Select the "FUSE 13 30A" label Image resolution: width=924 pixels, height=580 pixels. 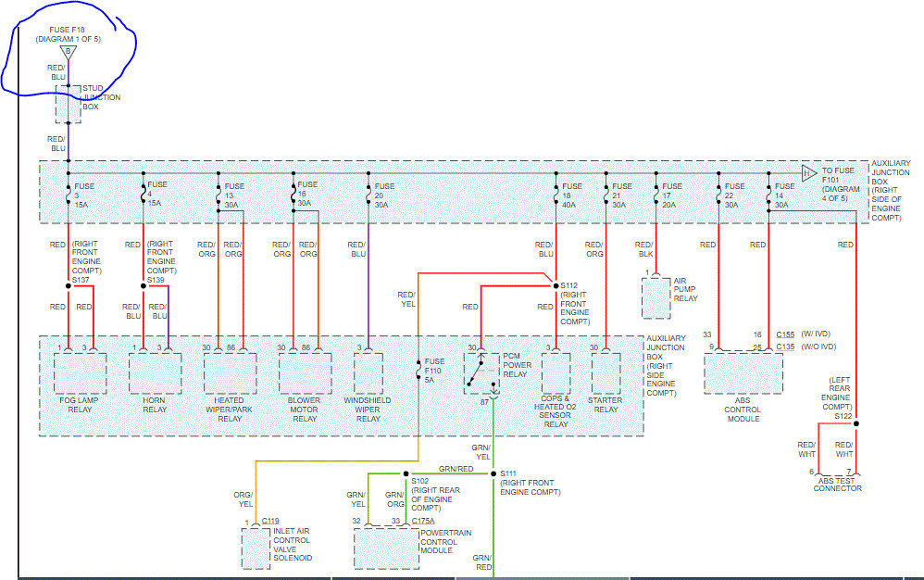tap(234, 195)
